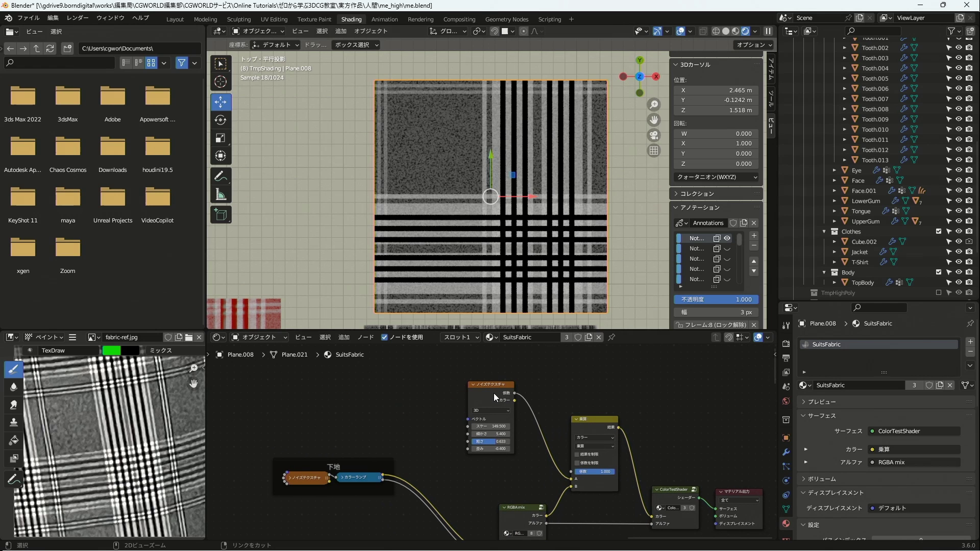Select the Soften tool in the image editor
Viewport: 980px width, 551px height.
[14, 387]
